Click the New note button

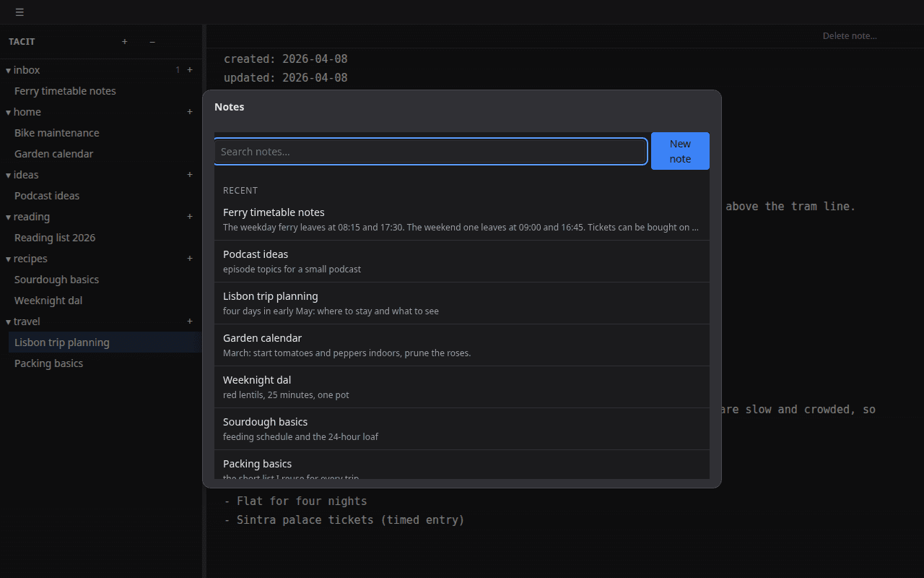click(680, 151)
